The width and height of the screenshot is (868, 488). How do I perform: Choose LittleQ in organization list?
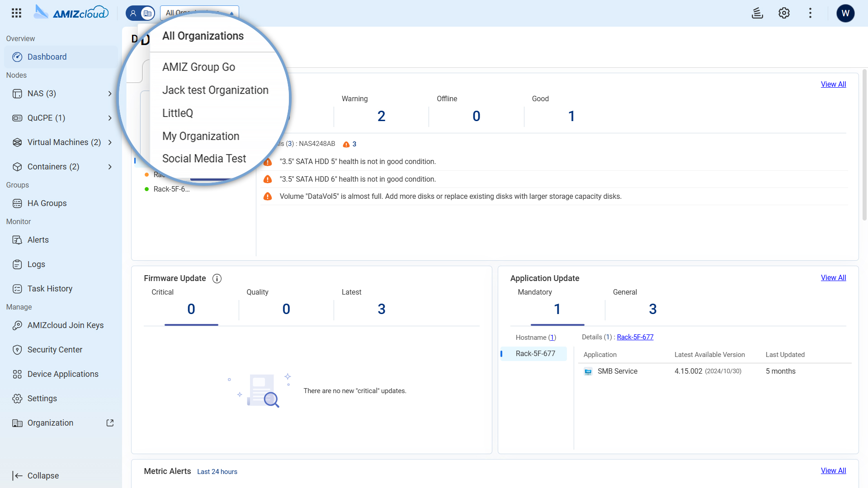(x=178, y=113)
